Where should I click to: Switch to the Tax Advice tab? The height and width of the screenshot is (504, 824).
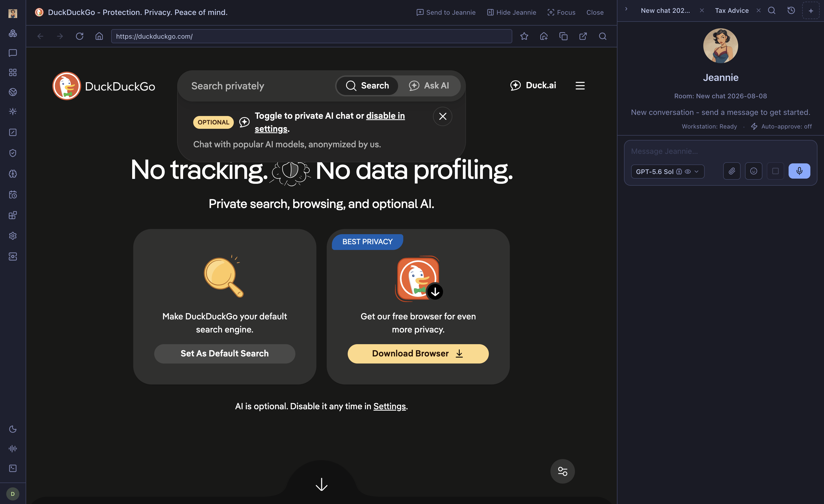(x=732, y=10)
